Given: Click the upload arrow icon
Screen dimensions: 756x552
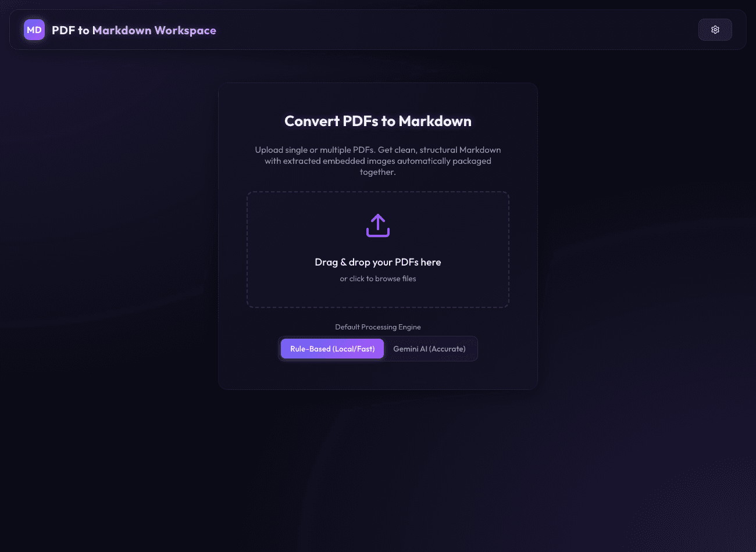Looking at the screenshot, I should click(378, 225).
